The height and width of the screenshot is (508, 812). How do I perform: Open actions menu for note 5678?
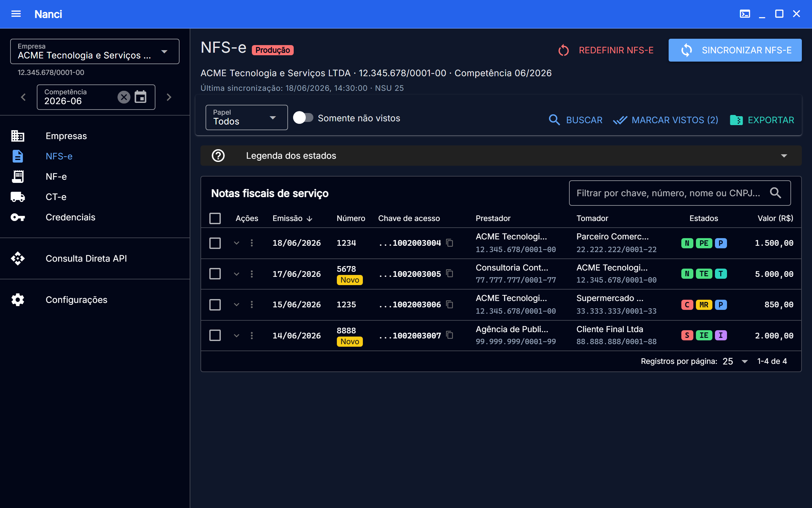(x=252, y=274)
